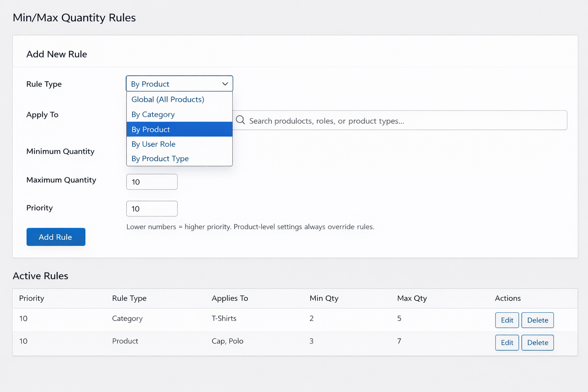
Task: Focus the Apply To search text field
Action: click(x=402, y=121)
